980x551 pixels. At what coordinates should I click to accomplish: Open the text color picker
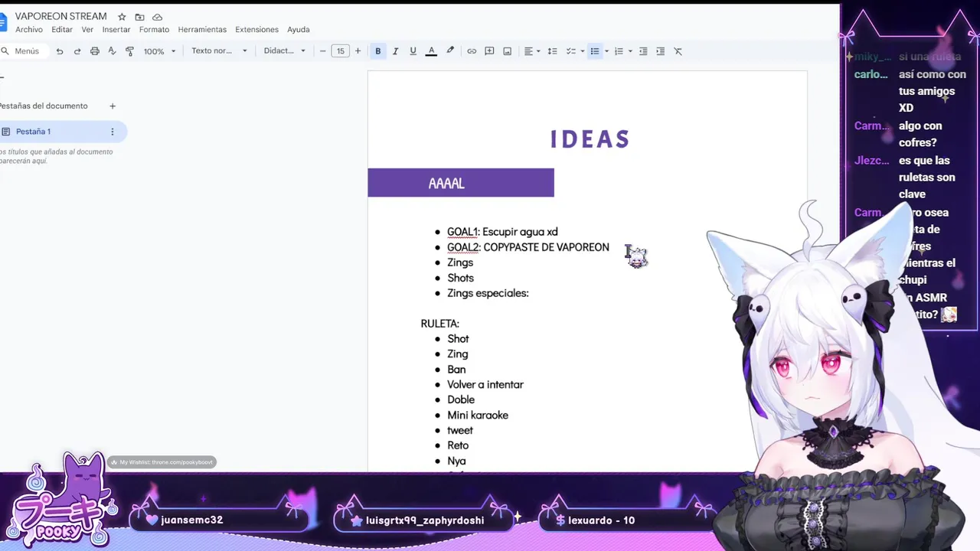pos(431,51)
